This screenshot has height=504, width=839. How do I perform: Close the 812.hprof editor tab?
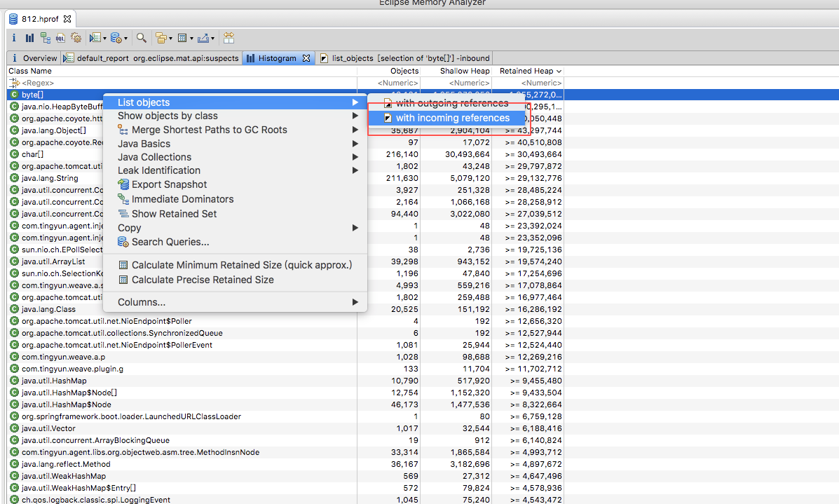click(67, 19)
